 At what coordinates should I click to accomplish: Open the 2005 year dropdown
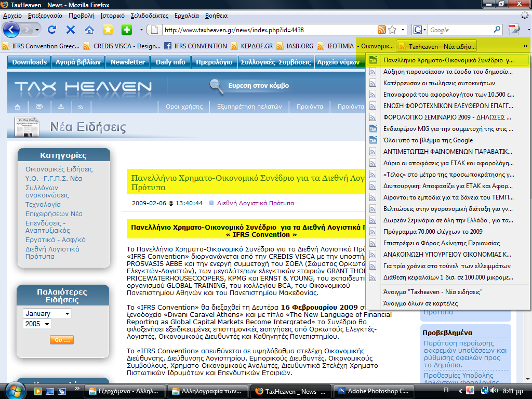tap(37, 324)
